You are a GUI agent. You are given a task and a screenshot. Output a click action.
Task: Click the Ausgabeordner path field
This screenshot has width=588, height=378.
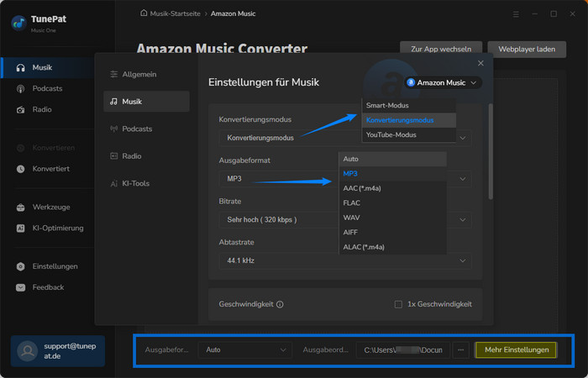point(402,350)
